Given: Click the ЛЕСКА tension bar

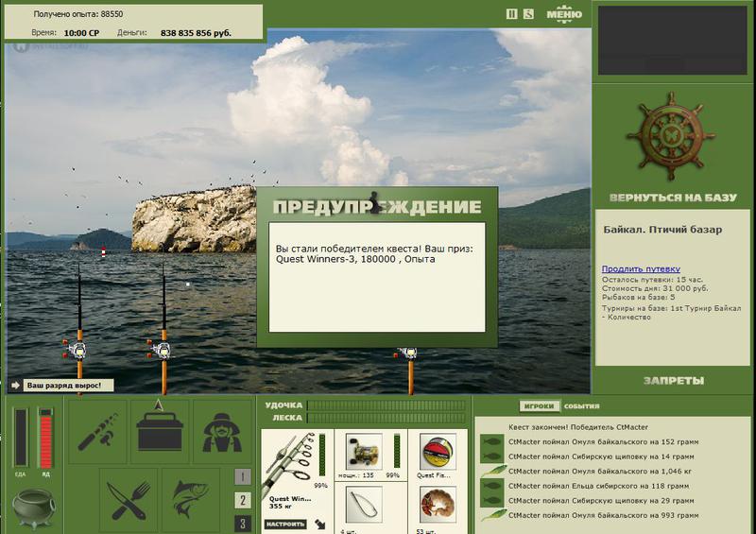Looking at the screenshot, I should [x=387, y=418].
